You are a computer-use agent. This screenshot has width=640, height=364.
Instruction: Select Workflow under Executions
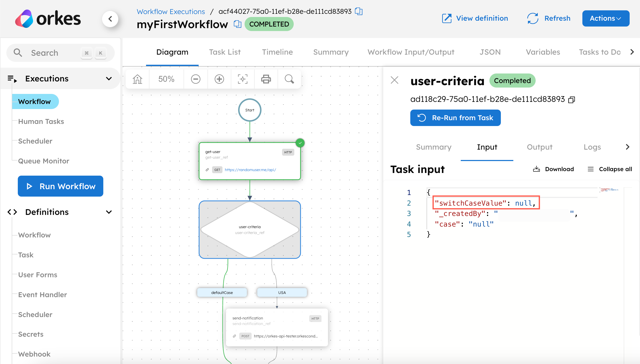coord(35,101)
